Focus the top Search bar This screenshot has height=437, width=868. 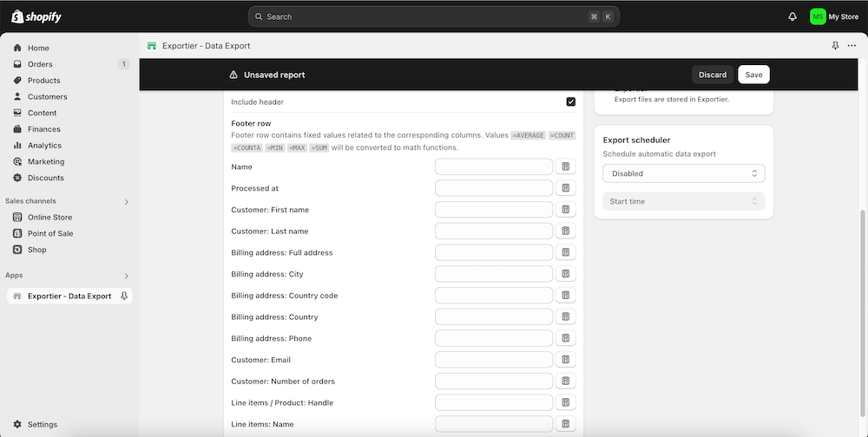pyautogui.click(x=433, y=16)
